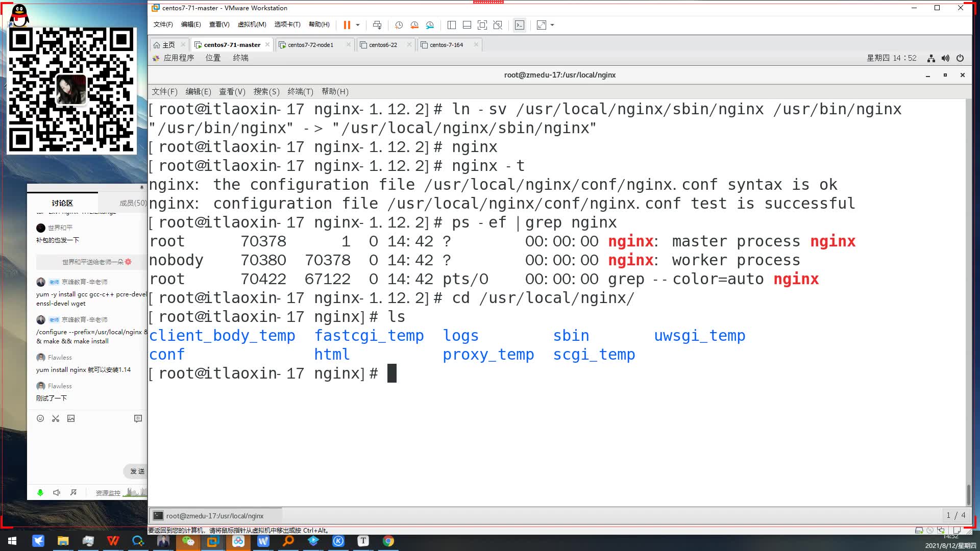Open the GNOME 终端 app menu
Image resolution: width=980 pixels, height=551 pixels.
click(240, 58)
